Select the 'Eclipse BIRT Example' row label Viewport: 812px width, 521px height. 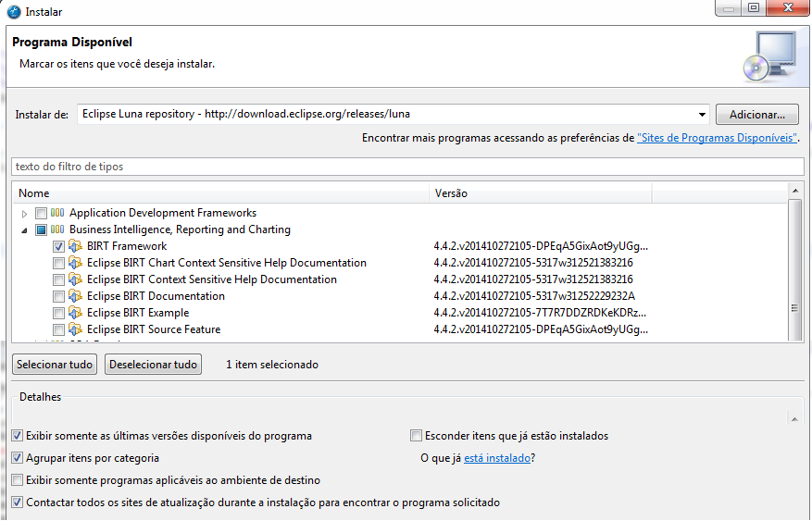(138, 313)
